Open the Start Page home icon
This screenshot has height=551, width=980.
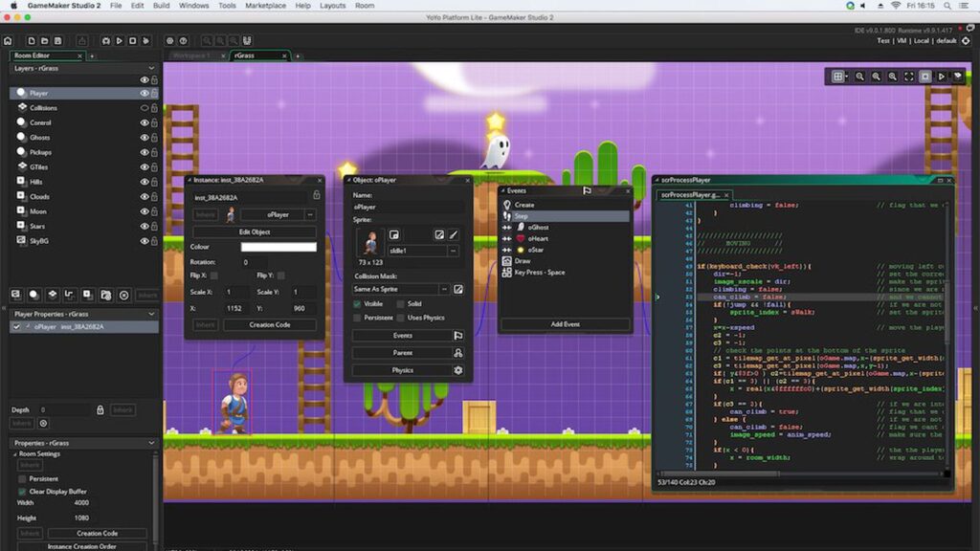8,40
